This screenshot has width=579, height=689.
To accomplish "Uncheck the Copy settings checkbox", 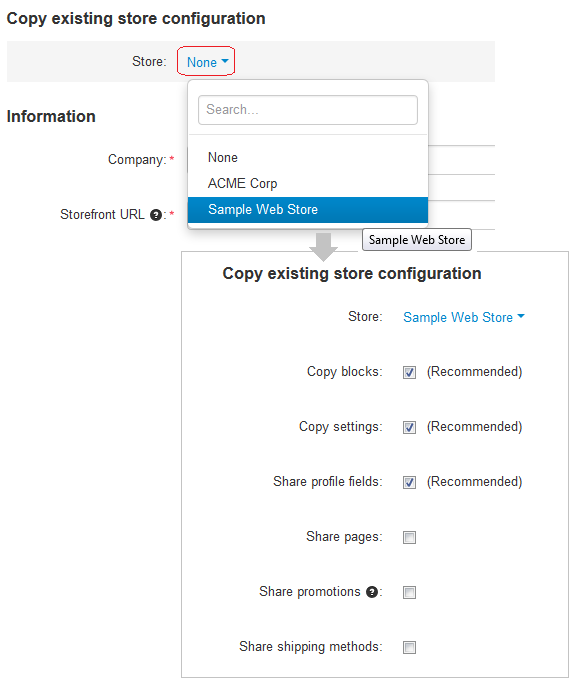I will coord(409,428).
